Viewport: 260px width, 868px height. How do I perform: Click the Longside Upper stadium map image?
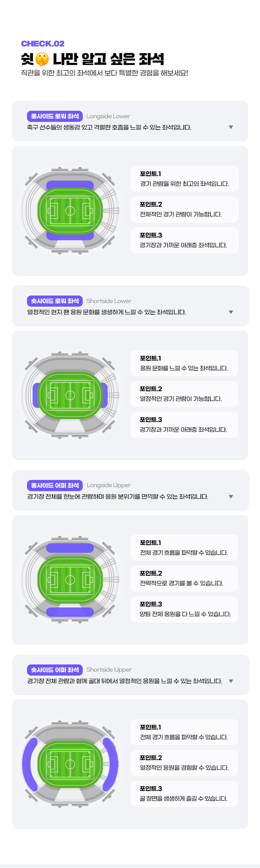click(x=70, y=579)
